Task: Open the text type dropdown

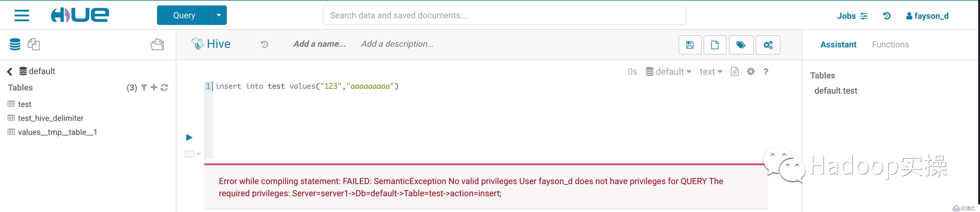Action: click(x=710, y=72)
